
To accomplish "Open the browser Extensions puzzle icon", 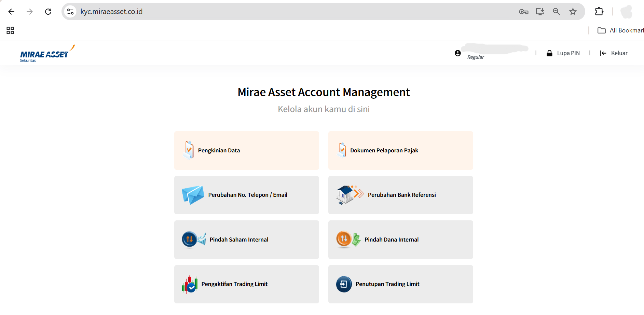I will point(599,12).
